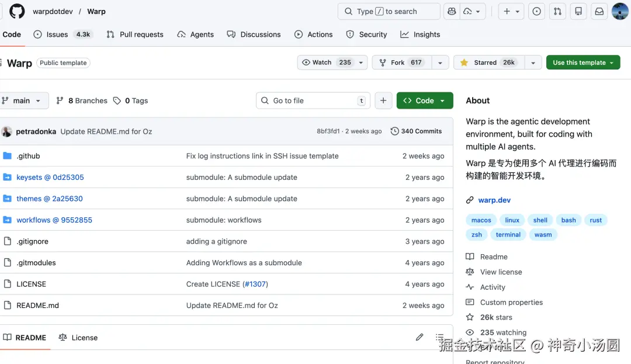Image resolution: width=631 pixels, height=364 pixels.
Task: Click the add file plus button
Action: [383, 100]
